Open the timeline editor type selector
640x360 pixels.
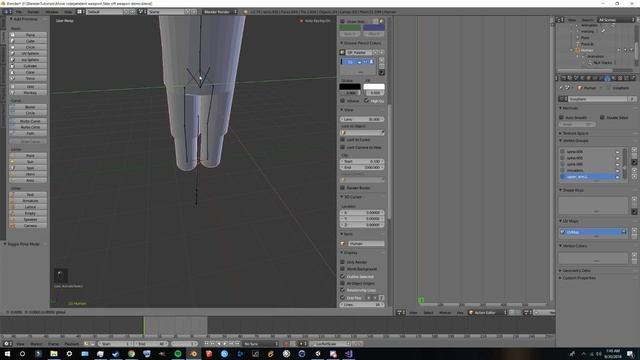tap(7, 344)
